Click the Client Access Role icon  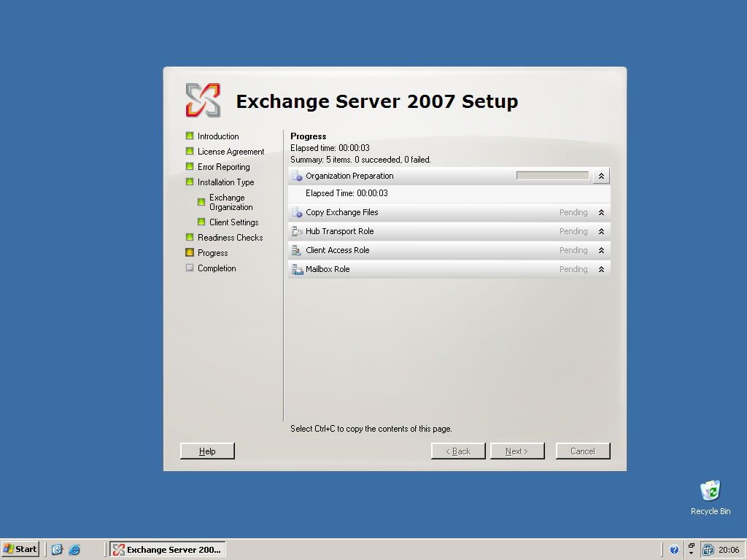click(x=297, y=250)
